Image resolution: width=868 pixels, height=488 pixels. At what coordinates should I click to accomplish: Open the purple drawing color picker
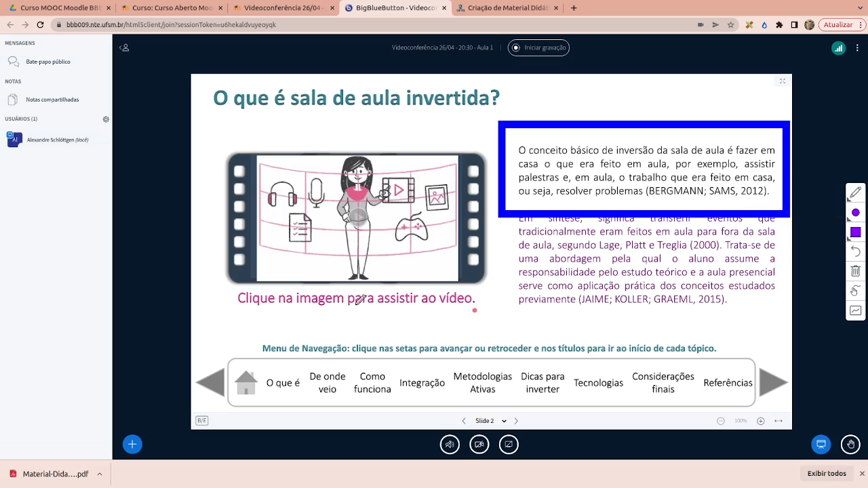pos(855,213)
